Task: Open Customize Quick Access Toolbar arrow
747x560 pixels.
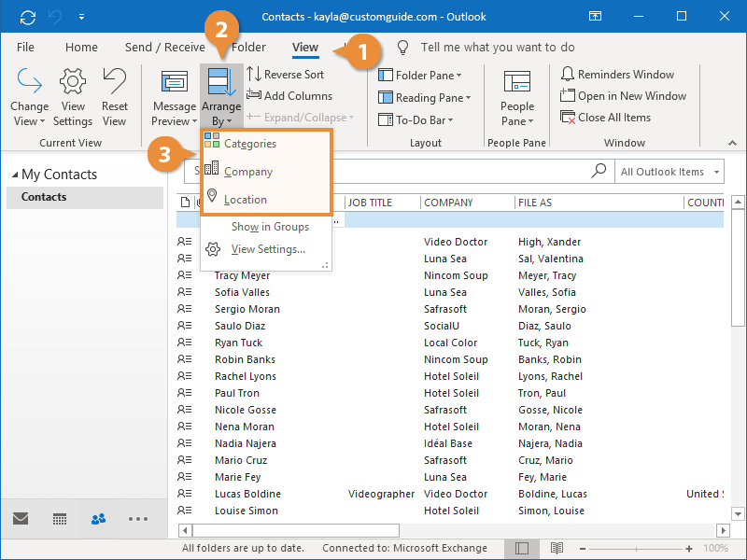Action: click(x=82, y=17)
